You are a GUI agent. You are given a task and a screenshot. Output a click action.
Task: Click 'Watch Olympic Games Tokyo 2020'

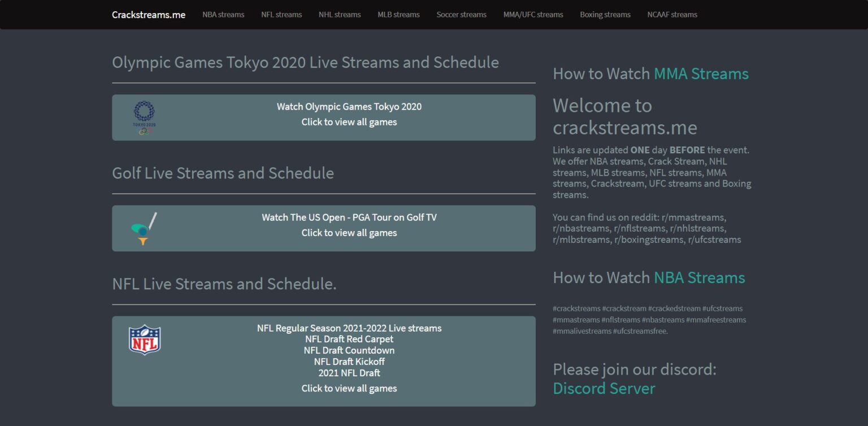349,106
